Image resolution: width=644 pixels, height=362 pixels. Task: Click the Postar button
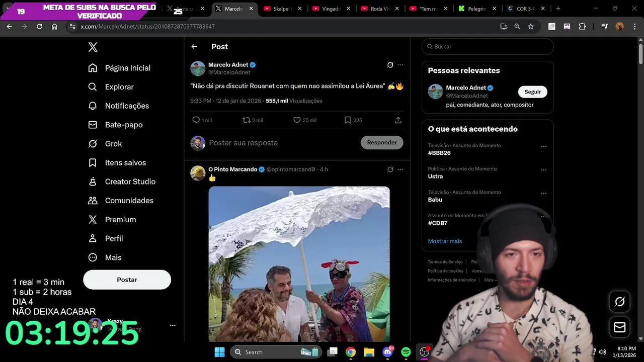click(127, 280)
